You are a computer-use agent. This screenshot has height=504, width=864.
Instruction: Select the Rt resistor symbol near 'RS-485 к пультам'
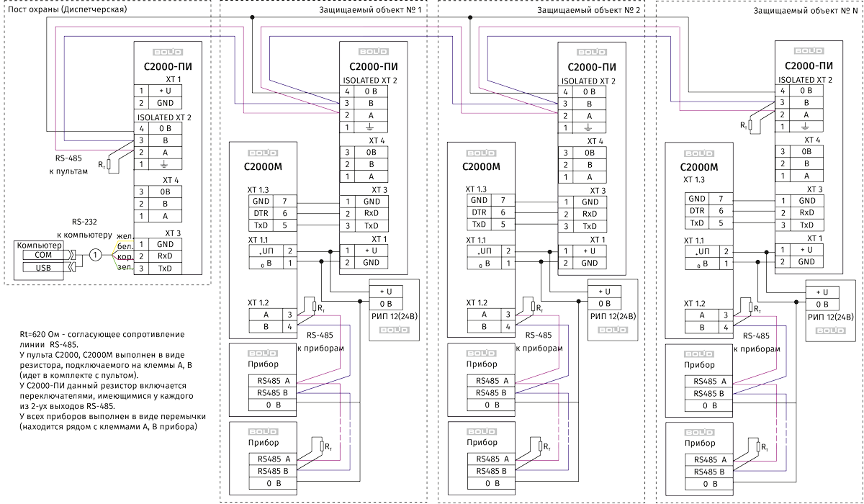pyautogui.click(x=109, y=163)
